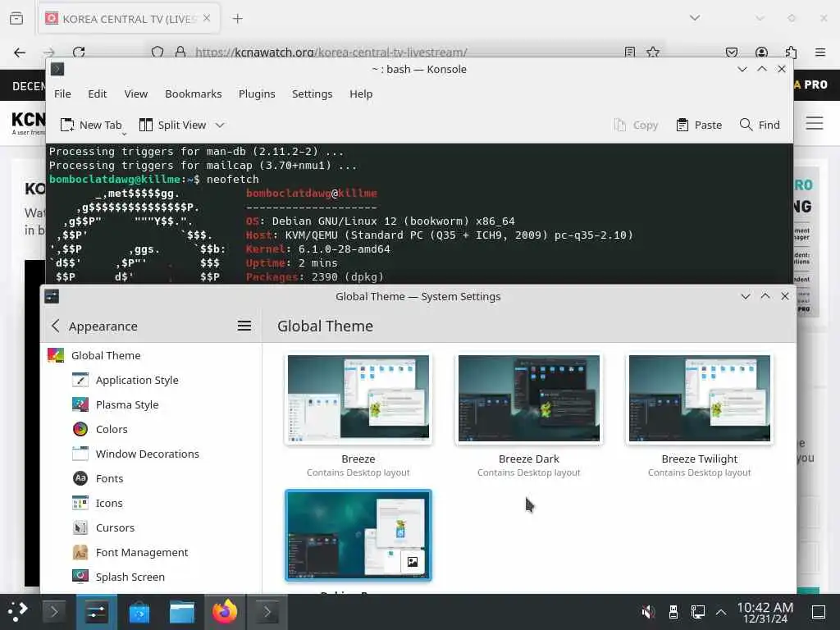This screenshot has width=840, height=630.
Task: Click the Firefox URL address field
Action: 404,52
